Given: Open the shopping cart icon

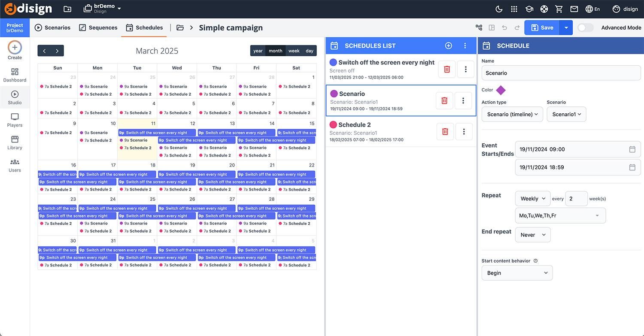Looking at the screenshot, I should pyautogui.click(x=559, y=9).
